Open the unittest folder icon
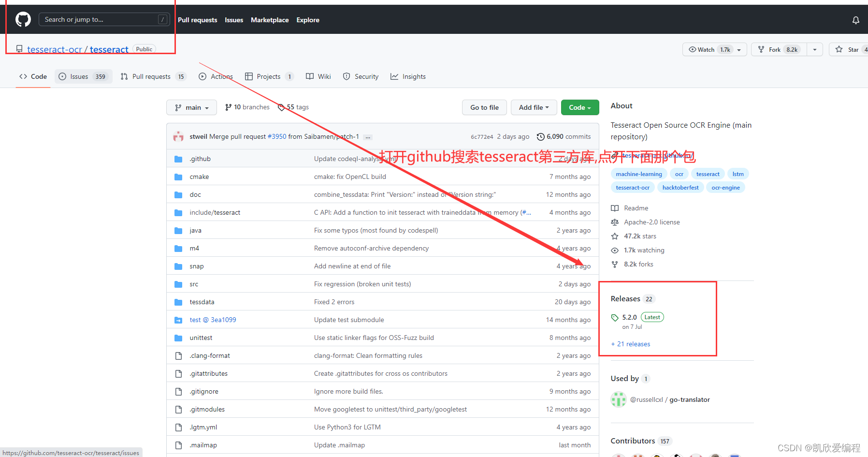 [178, 338]
